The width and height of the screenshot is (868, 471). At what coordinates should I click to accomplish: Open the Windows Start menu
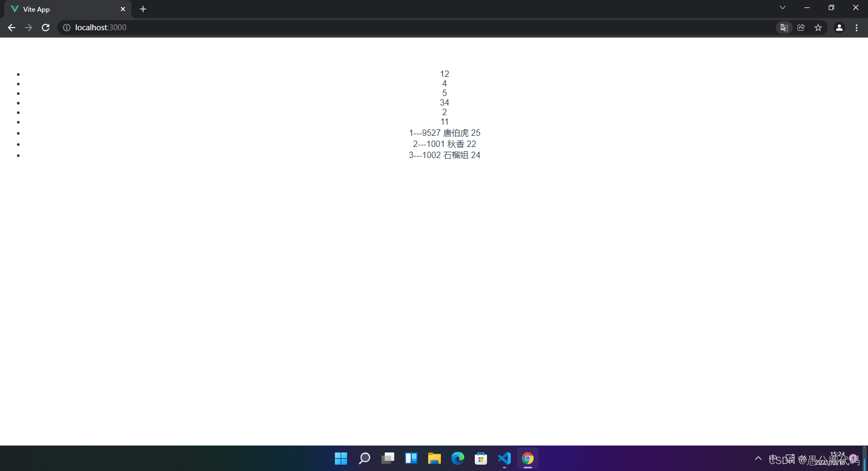[x=341, y=458]
